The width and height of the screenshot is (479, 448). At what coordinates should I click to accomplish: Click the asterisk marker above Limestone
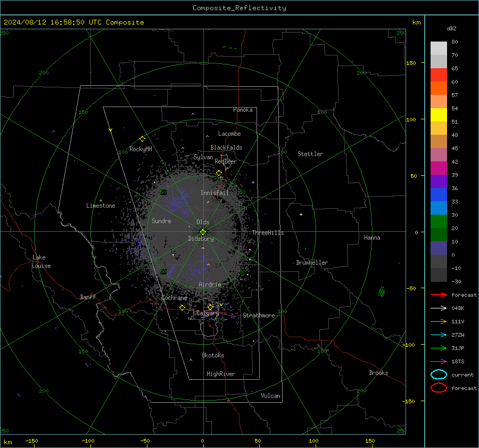coord(101,201)
